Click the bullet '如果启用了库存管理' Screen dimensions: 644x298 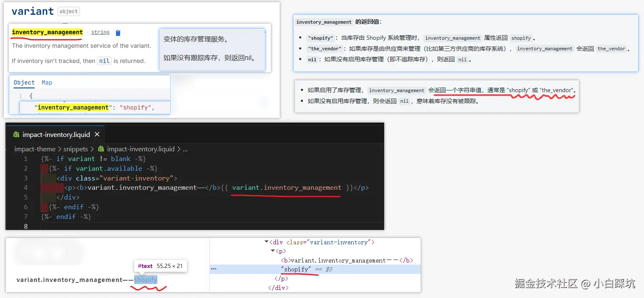[x=442, y=90]
